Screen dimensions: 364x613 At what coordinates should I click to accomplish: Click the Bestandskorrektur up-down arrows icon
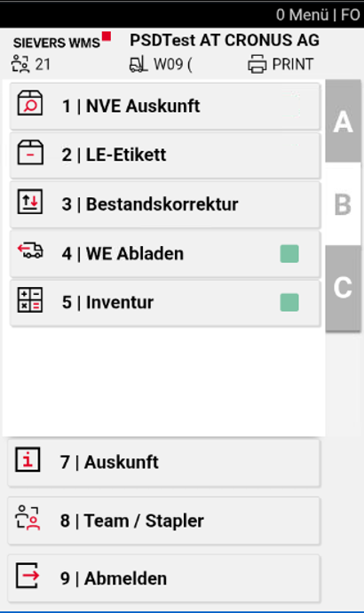(30, 202)
